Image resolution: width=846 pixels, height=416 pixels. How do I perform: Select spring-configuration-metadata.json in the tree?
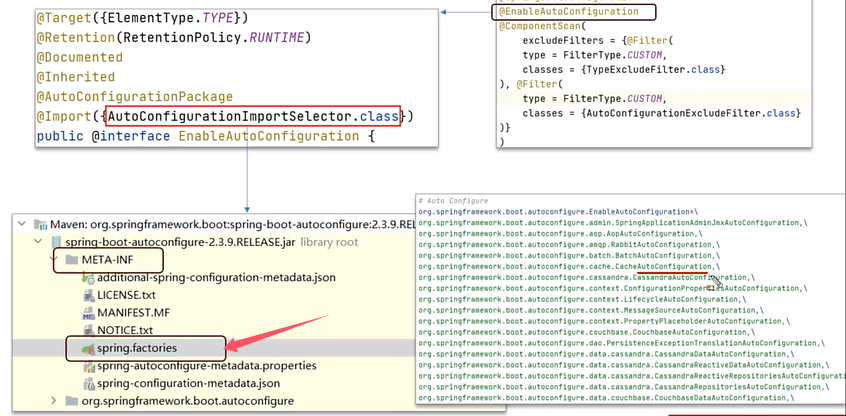coord(189,384)
